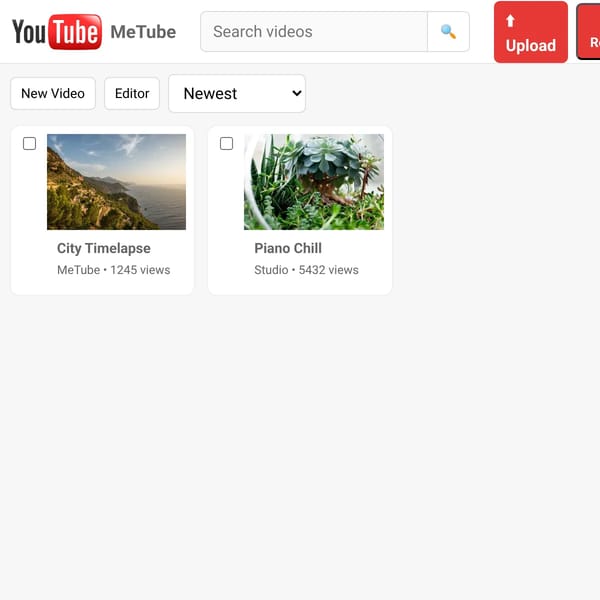
Task: Click the 'MeTube • 1245 views' text
Action: 114,270
